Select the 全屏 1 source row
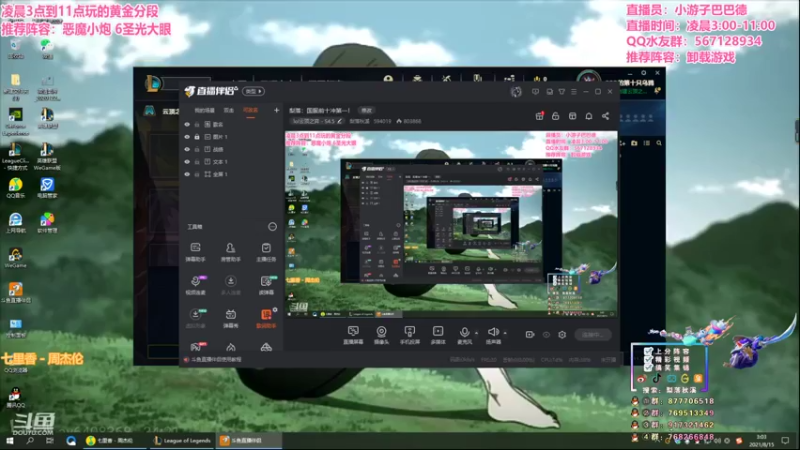Viewport: 800px width, 450px height. click(x=232, y=174)
